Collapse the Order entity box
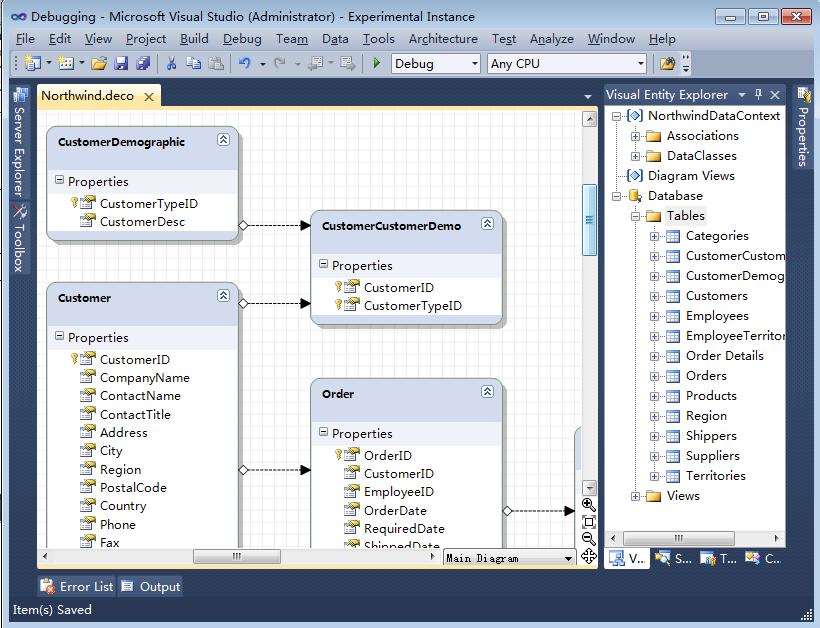This screenshot has height=628, width=820. (487, 392)
